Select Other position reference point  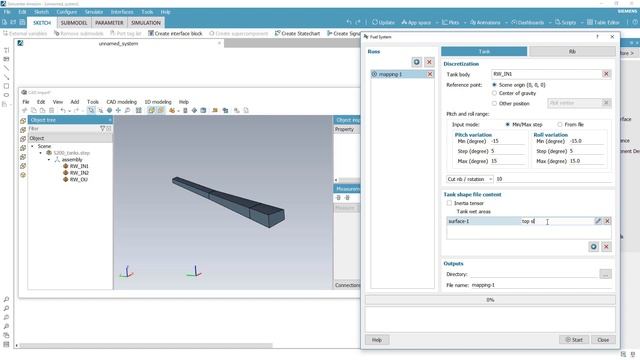point(494,103)
